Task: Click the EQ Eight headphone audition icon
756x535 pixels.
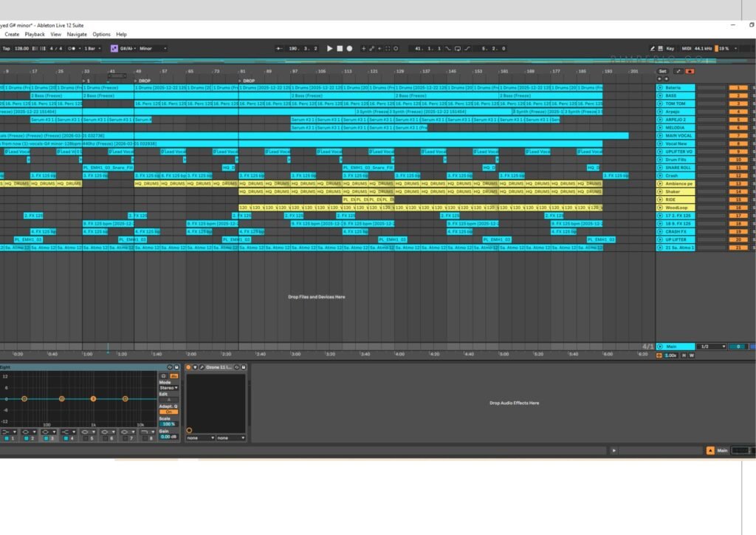Action: [163, 376]
